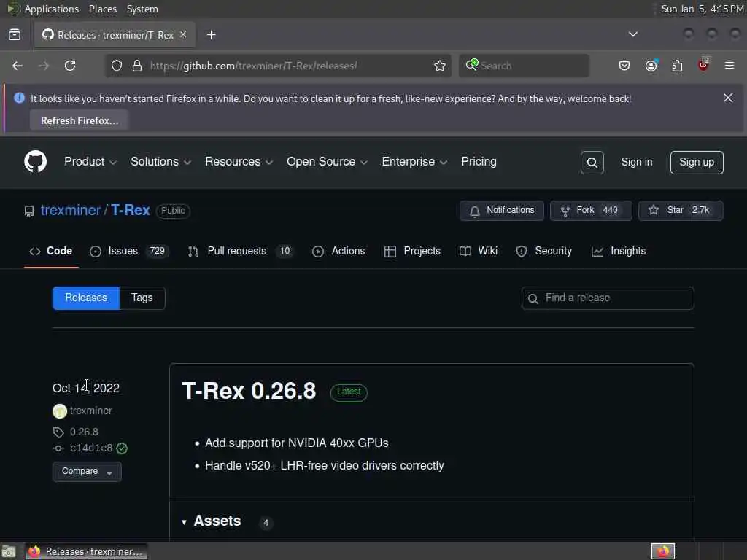
Task: Select the Tags toggle button
Action: point(142,298)
